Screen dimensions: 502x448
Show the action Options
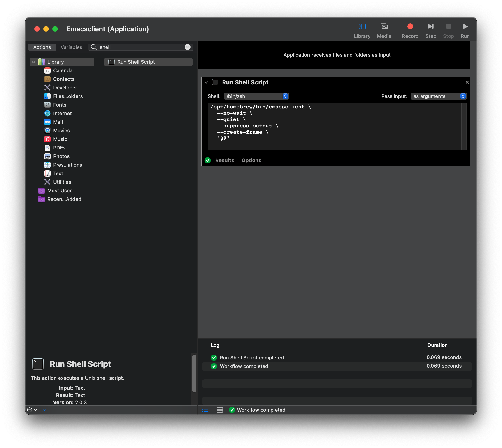point(251,161)
